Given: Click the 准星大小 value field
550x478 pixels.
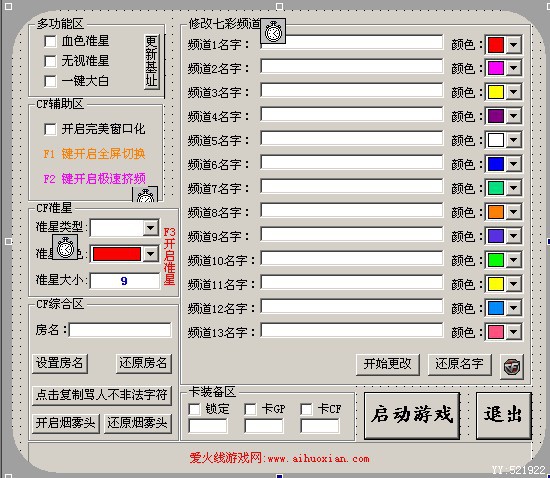Looking at the screenshot, I should click(125, 281).
